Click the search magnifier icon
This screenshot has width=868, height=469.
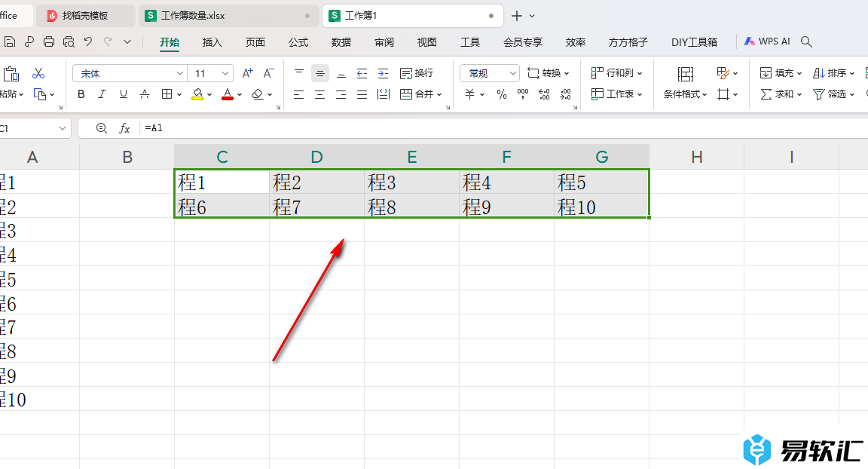pyautogui.click(x=806, y=41)
